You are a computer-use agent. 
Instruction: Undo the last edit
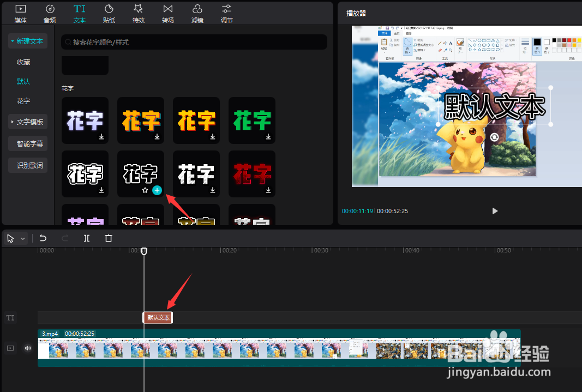tap(43, 238)
